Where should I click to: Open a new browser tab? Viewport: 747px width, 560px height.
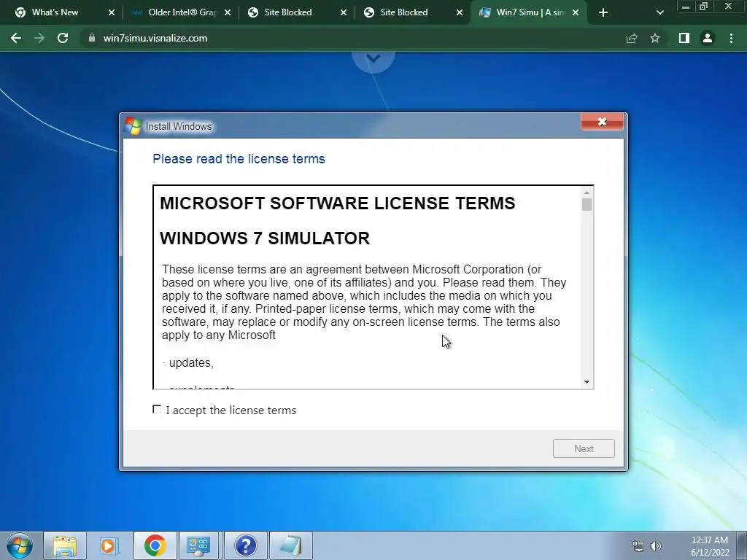[603, 12]
